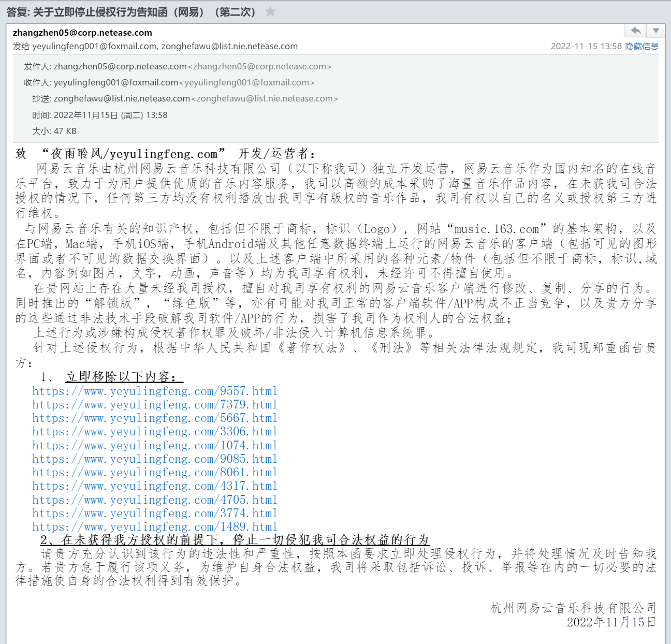
Task: Click the timestamp 2022-11-15 13:58
Action: click(586, 46)
